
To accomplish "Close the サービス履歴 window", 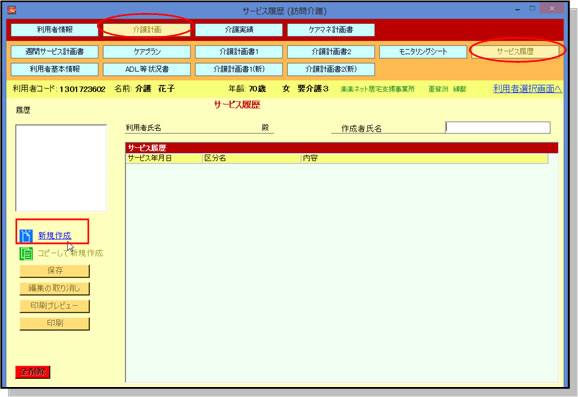I will (x=552, y=8).
